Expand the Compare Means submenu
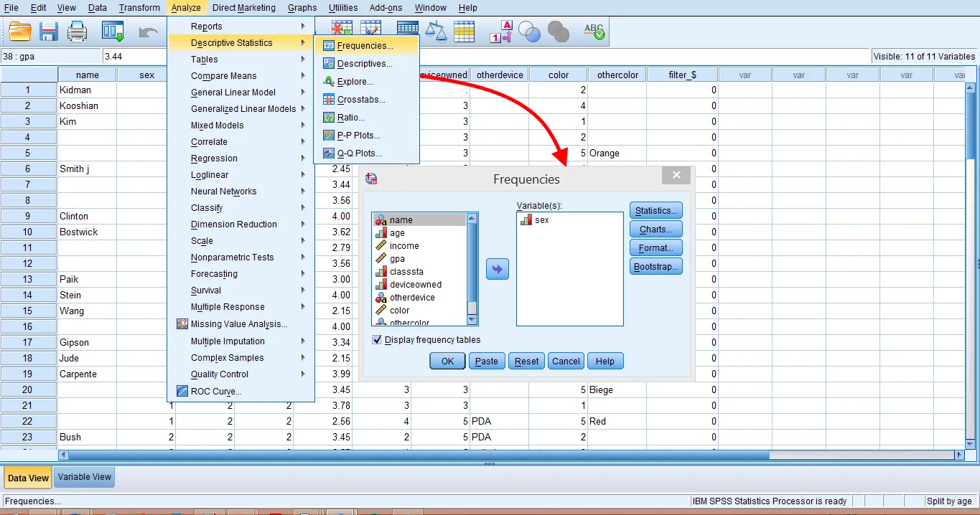The width and height of the screenshot is (980, 515). (x=225, y=75)
